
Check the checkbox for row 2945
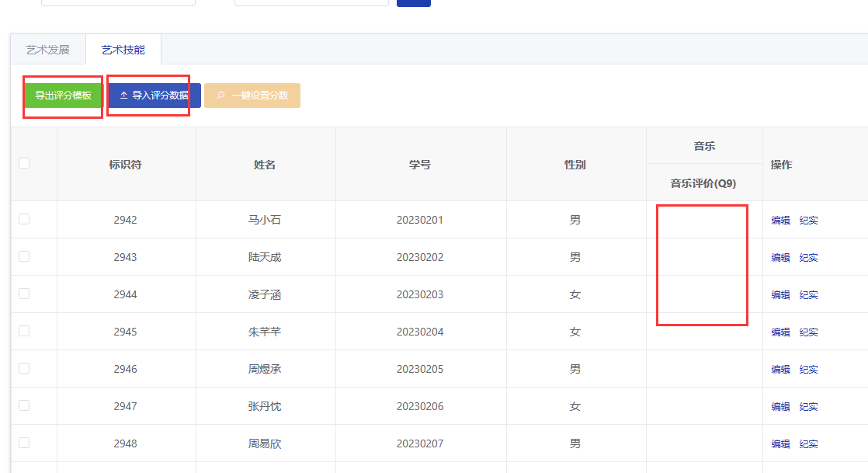coord(24,331)
